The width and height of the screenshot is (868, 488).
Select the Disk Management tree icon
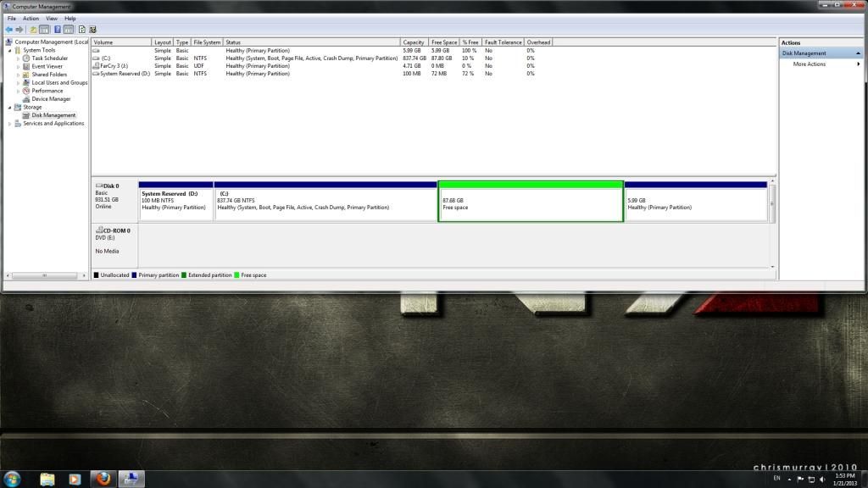click(26, 115)
